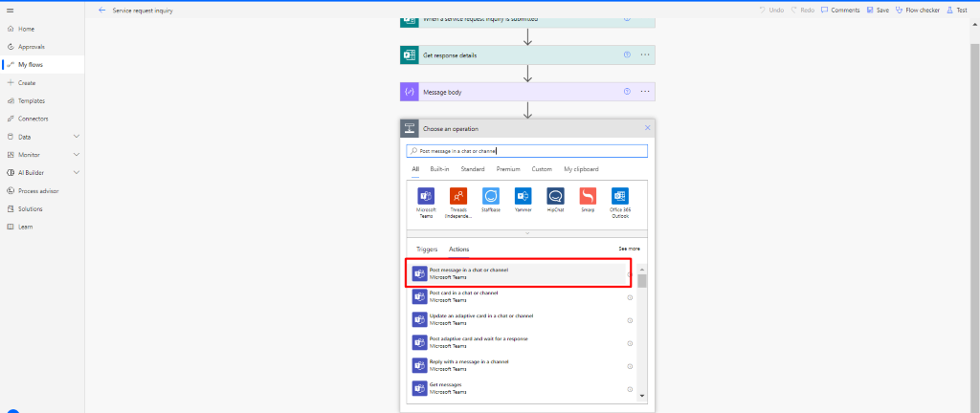This screenshot has height=413, width=980.
Task: Choose the Yammer connector icon
Action: pyautogui.click(x=523, y=196)
